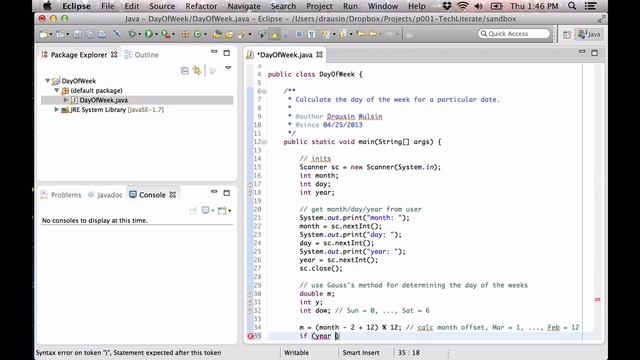Click line 4 'public class DayOfWeek {'
This screenshot has height=360, width=640.
click(x=315, y=74)
